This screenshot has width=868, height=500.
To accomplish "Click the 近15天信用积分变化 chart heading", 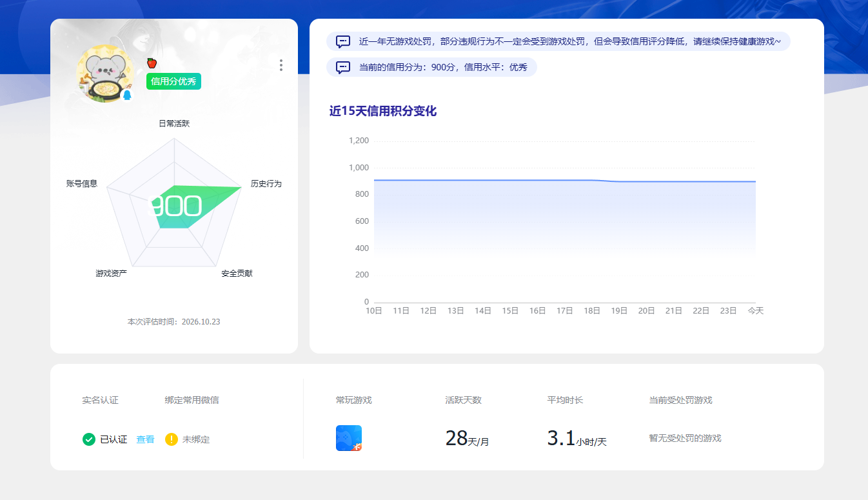I will coord(383,111).
